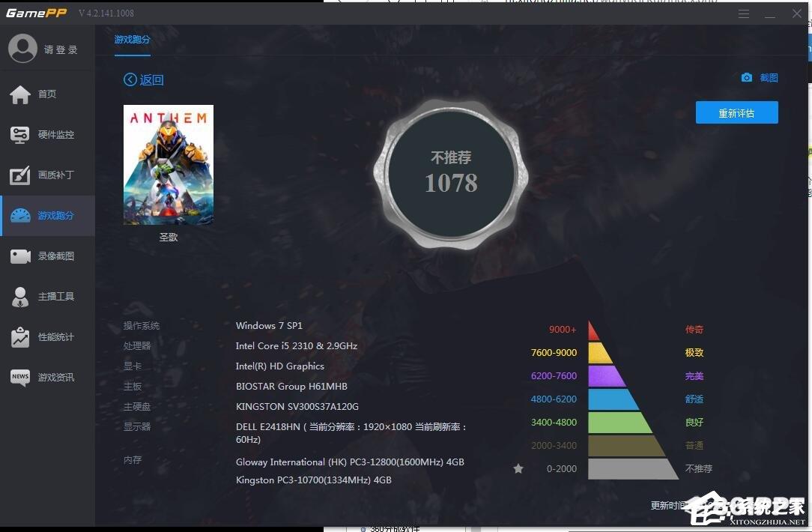Screen dimensions: 812x532
Task: Open the 性能统计 chart icon
Action: (x=20, y=337)
